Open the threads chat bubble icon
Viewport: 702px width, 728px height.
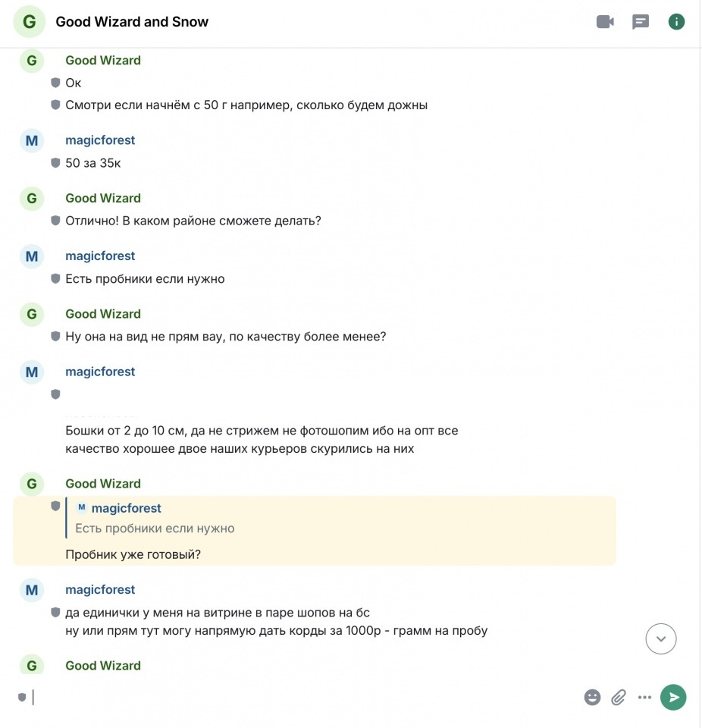(x=641, y=22)
